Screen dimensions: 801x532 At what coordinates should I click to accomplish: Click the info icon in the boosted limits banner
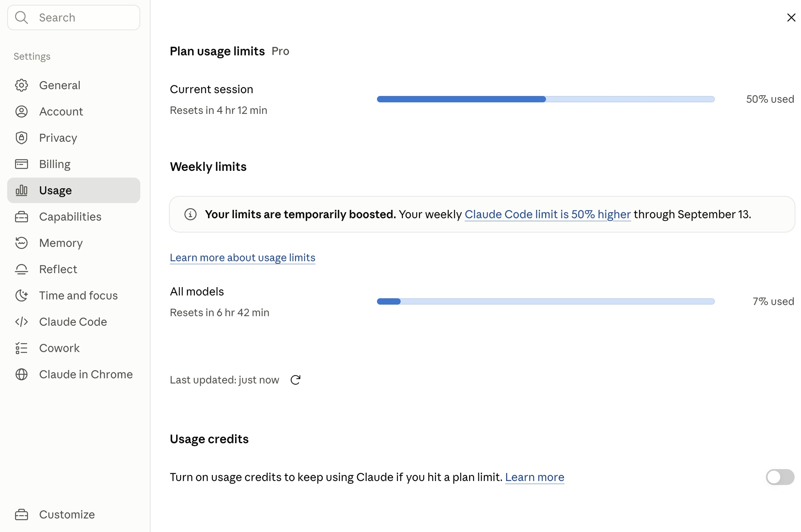pos(190,214)
